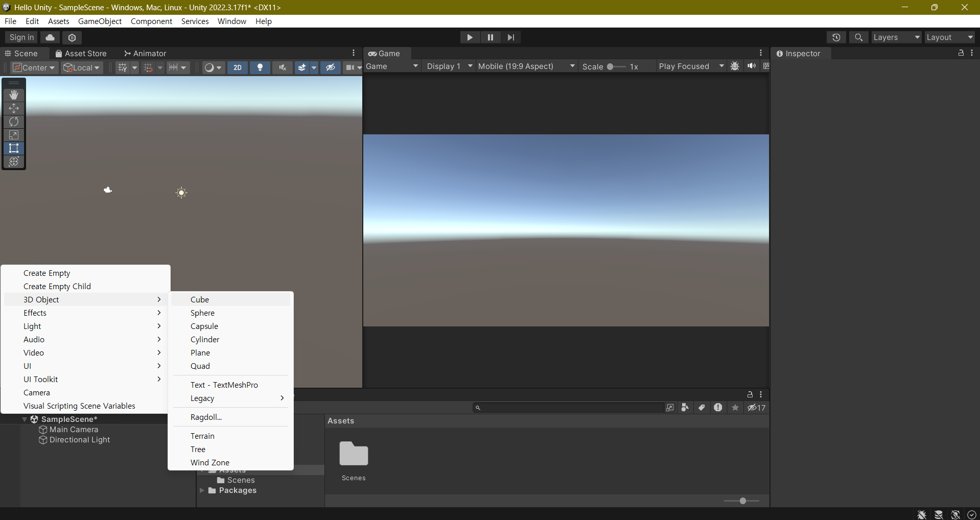This screenshot has width=980, height=520.
Task: Click the Project search input field
Action: 568,408
